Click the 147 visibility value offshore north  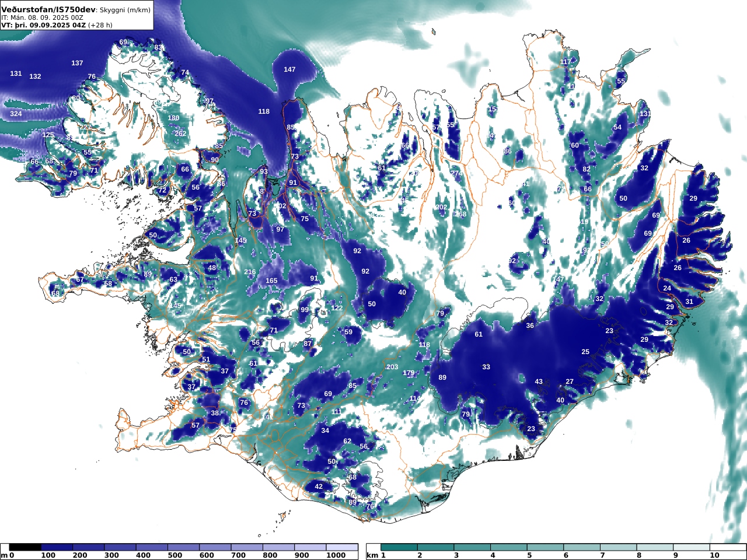point(289,69)
